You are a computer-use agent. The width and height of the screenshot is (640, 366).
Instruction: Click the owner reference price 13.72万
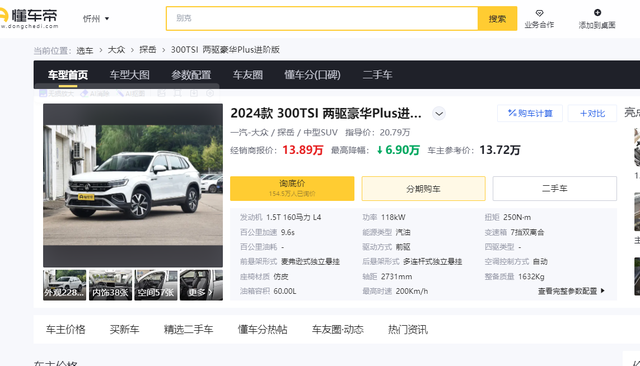click(x=500, y=150)
